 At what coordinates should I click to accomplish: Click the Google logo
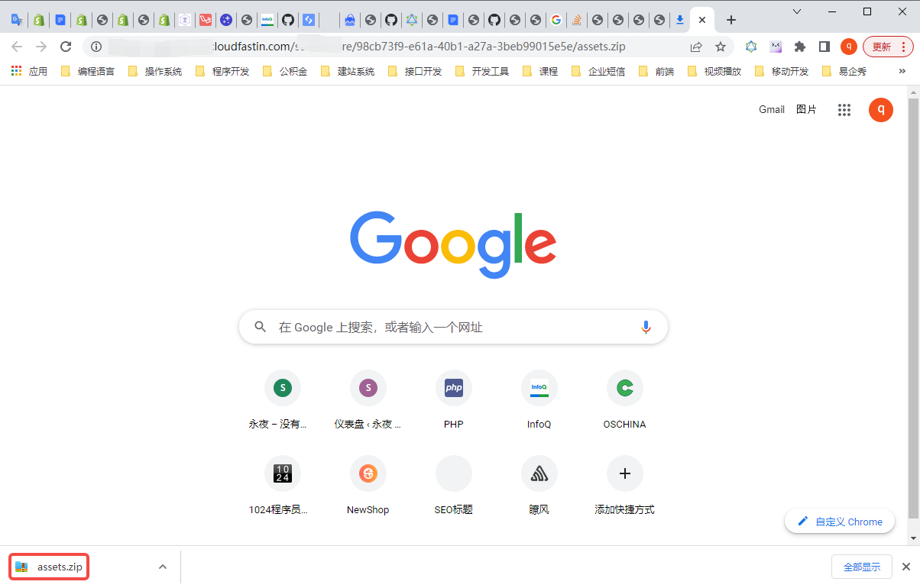(x=453, y=244)
